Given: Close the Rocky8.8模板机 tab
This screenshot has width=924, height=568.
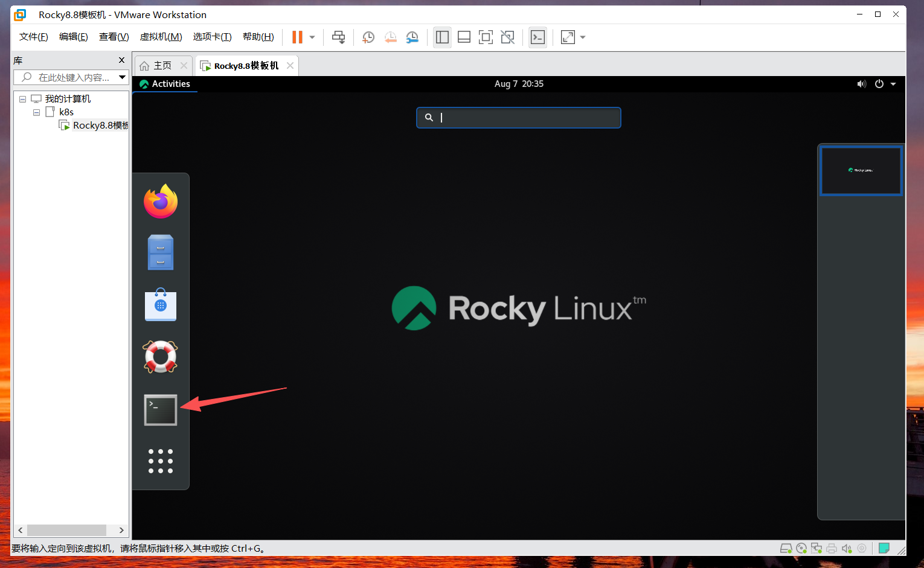Looking at the screenshot, I should (290, 65).
